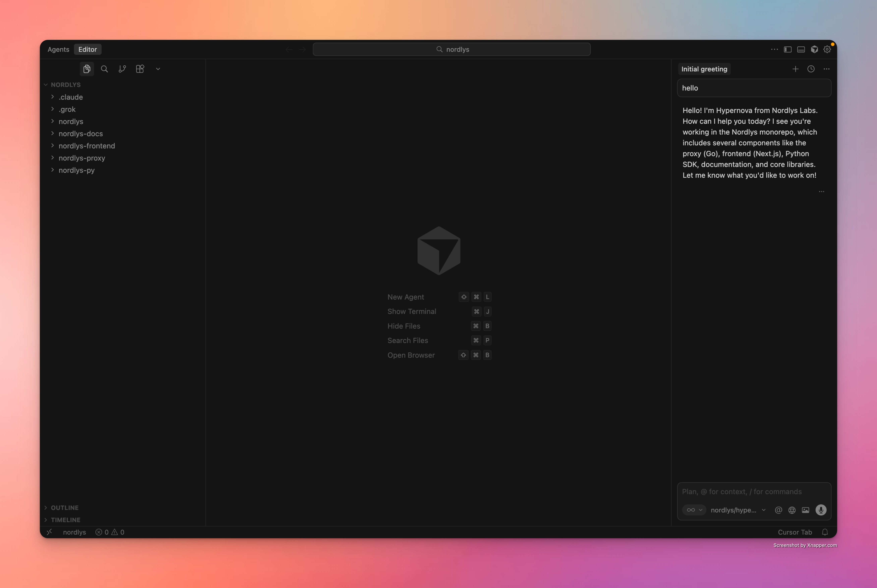The image size is (877, 588).
Task: Toggle the left sidebar panel layout
Action: (x=787, y=49)
